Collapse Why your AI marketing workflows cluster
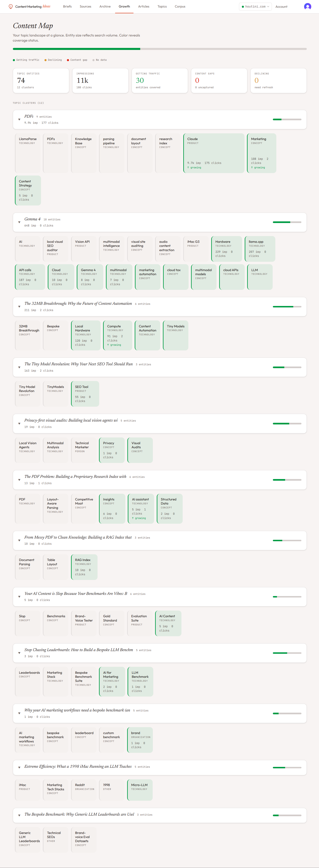319x868 pixels. tap(19, 713)
